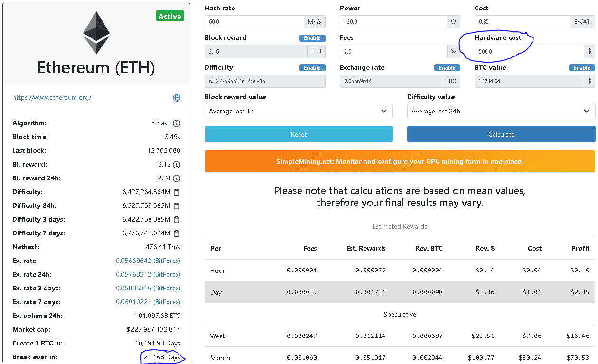This screenshot has width=598, height=364.
Task: Click the Calculate button
Action: click(501, 134)
